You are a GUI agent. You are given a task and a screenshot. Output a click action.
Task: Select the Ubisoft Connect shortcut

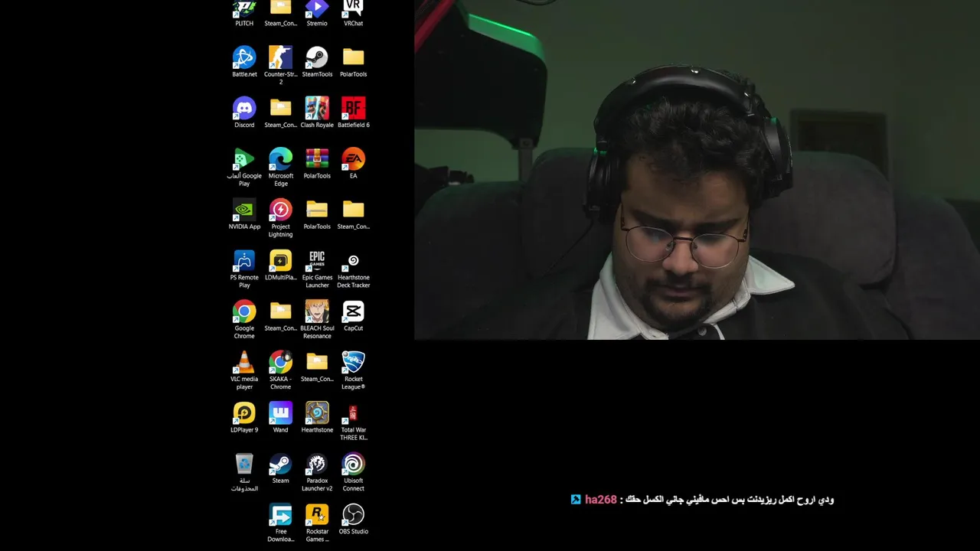(353, 471)
